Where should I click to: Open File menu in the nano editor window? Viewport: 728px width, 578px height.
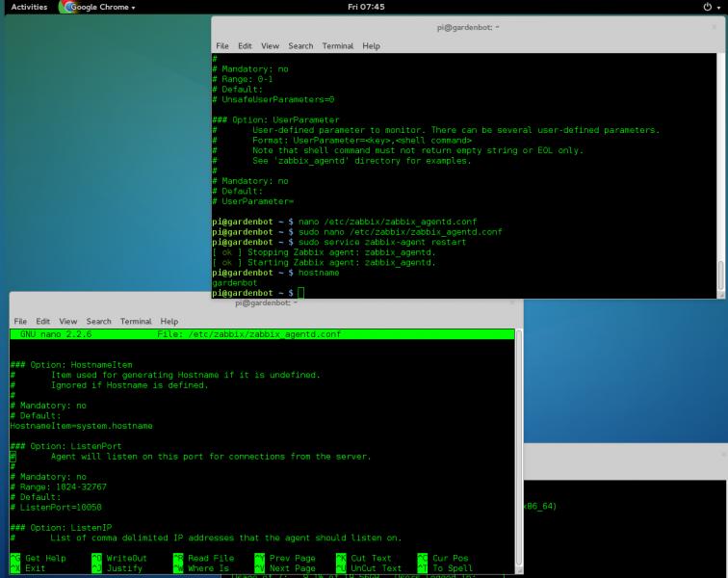(20, 321)
